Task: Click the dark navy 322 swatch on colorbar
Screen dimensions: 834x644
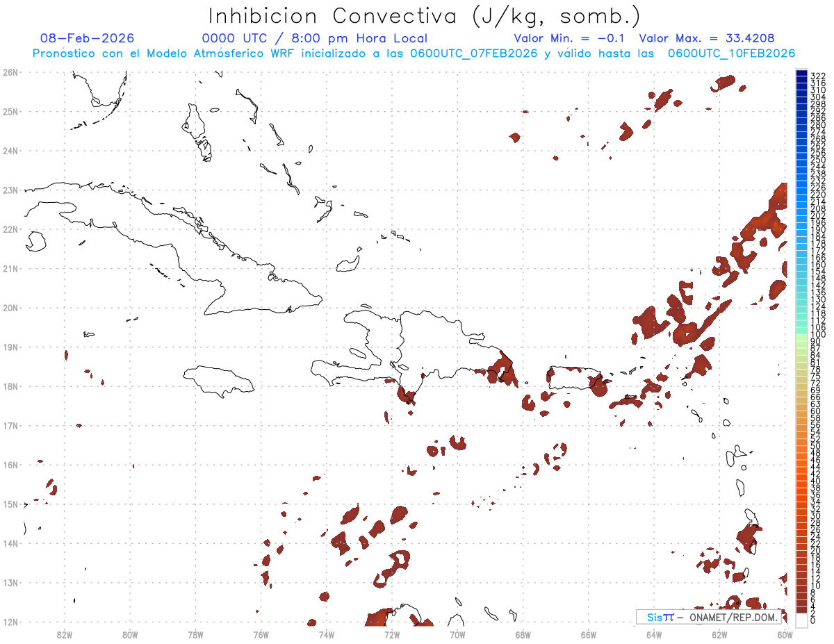Action: tap(802, 74)
